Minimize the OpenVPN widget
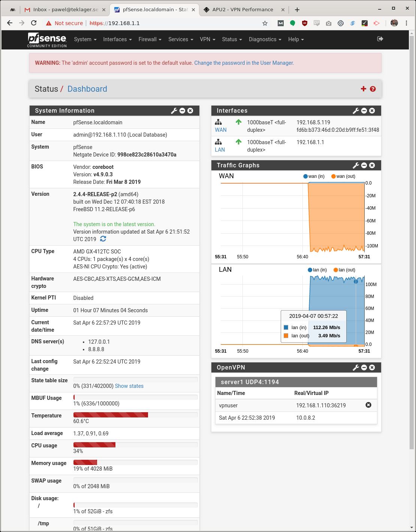This screenshot has width=416, height=532. pyautogui.click(x=364, y=368)
